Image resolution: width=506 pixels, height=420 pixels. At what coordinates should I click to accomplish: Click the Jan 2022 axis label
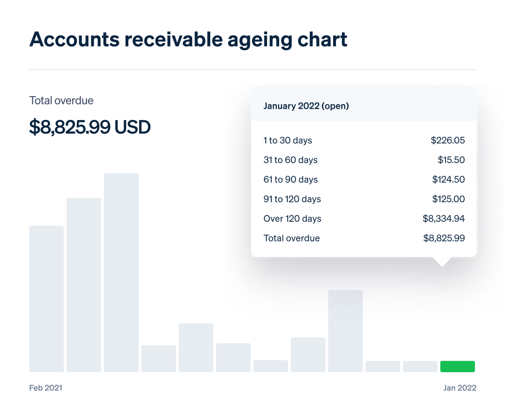click(x=460, y=388)
